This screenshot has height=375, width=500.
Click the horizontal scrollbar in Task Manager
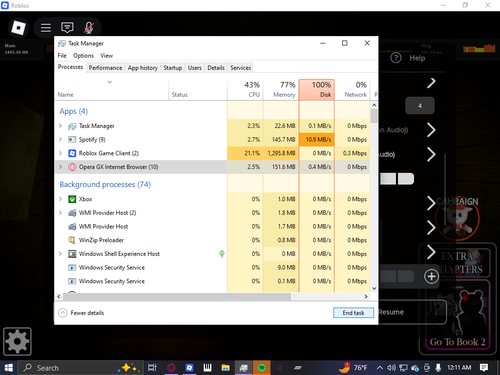[x=176, y=296]
